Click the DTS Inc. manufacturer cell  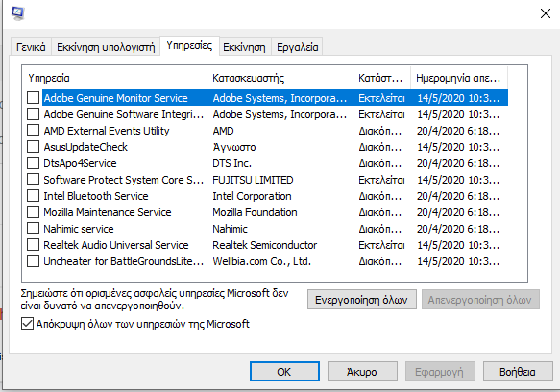pos(231,163)
